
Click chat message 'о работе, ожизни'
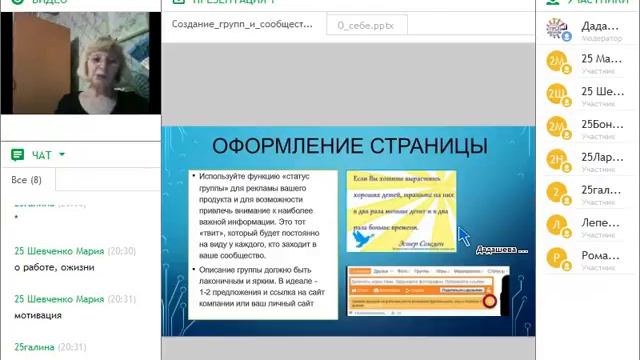point(54,267)
